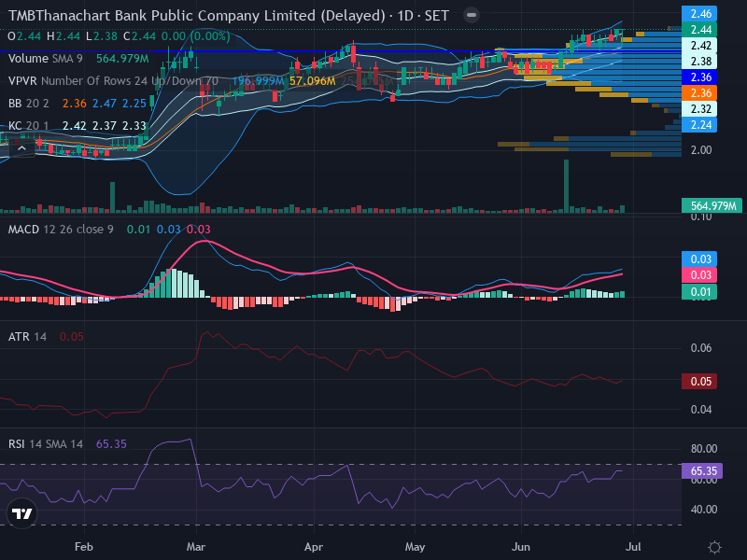Viewport: 747px width, 560px height.
Task: Click the 0.06 level on ATR axis
Action: click(701, 348)
